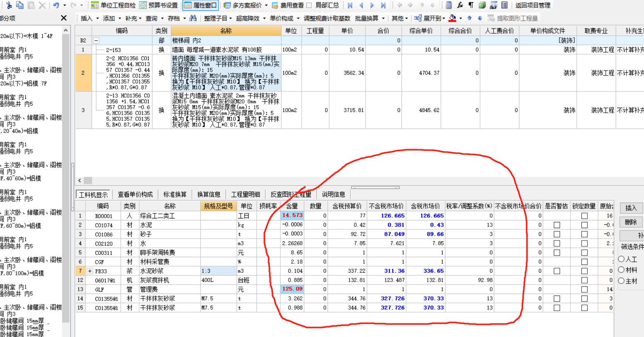Click the gray left arrow icon
The image size is (644, 337).
point(400,5)
